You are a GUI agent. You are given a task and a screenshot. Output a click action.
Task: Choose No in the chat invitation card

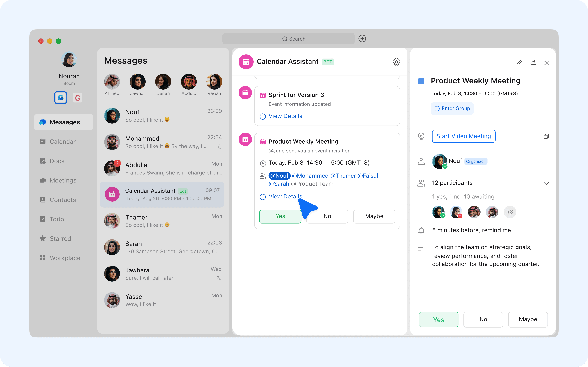[x=327, y=216]
